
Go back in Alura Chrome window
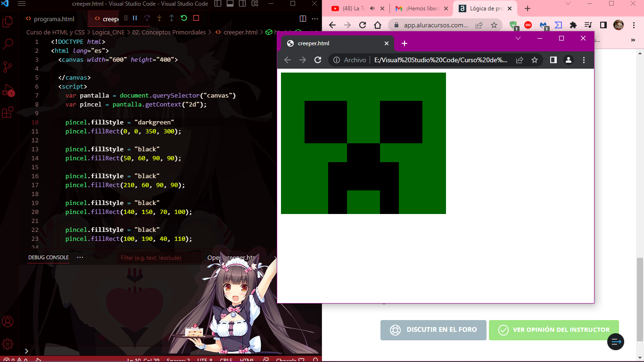tap(332, 25)
